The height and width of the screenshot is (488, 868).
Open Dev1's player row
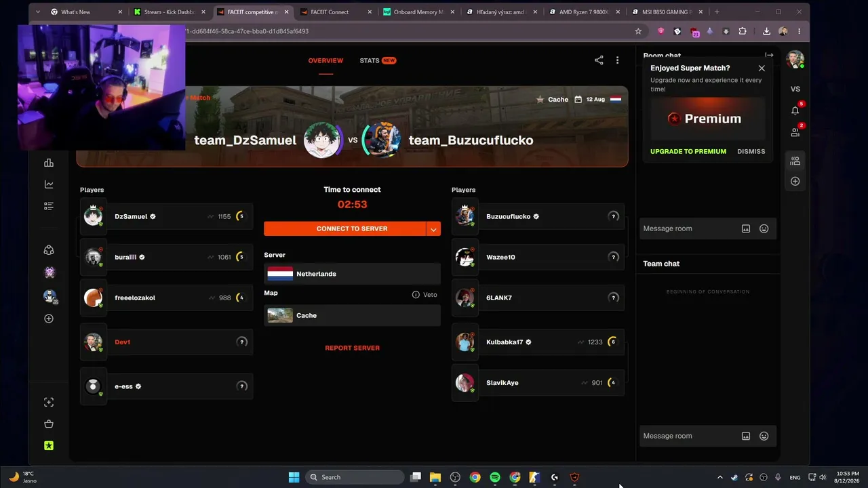tap(166, 342)
